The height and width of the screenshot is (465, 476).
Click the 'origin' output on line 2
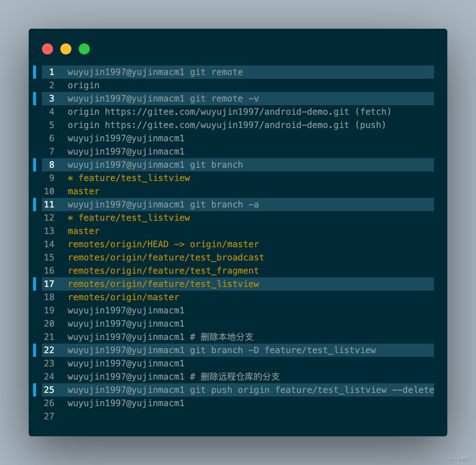[x=84, y=85]
